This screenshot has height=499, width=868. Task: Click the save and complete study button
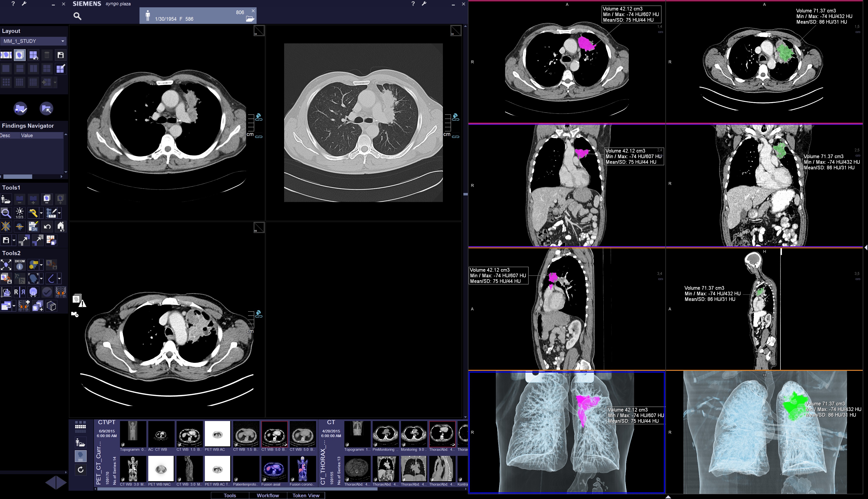point(20,109)
